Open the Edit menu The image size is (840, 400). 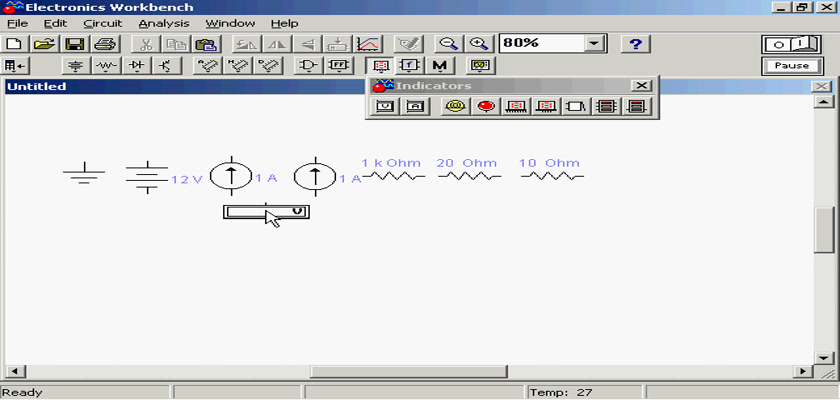[x=55, y=24]
